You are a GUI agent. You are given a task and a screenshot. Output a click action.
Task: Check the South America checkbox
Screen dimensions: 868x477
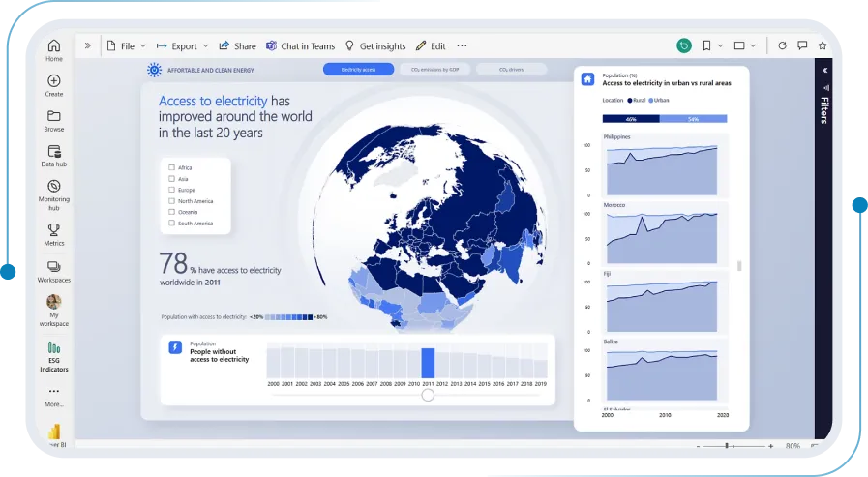pos(171,223)
